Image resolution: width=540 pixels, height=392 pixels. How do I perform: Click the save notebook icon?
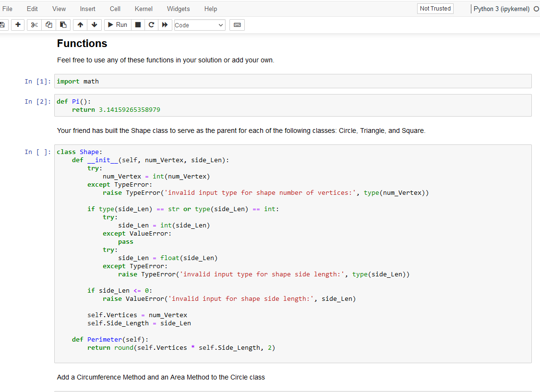click(x=2, y=25)
